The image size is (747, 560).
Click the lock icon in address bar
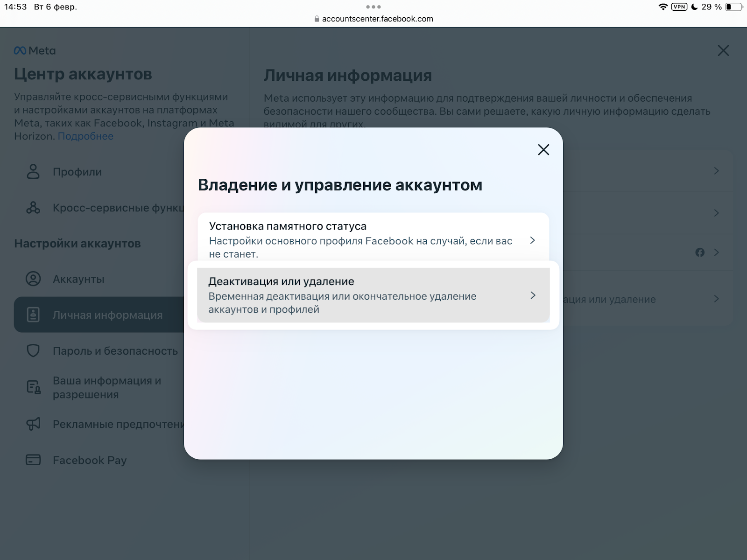pyautogui.click(x=317, y=19)
